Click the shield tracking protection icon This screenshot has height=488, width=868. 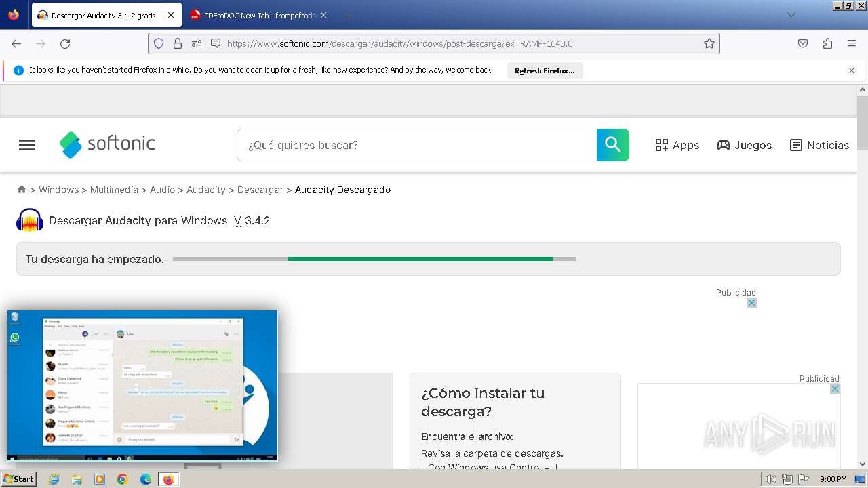click(159, 43)
